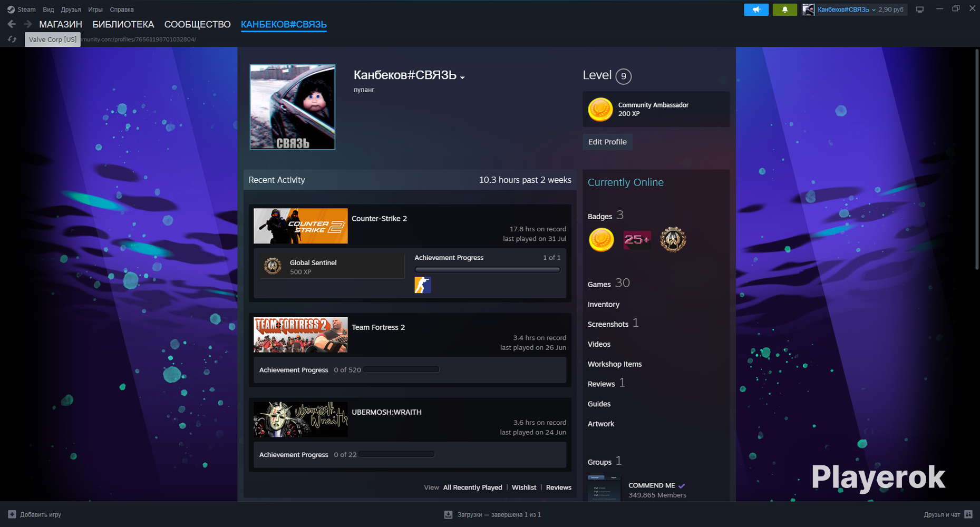Click the downloads icon in the status bar
This screenshot has width=980, height=527.
point(448,514)
